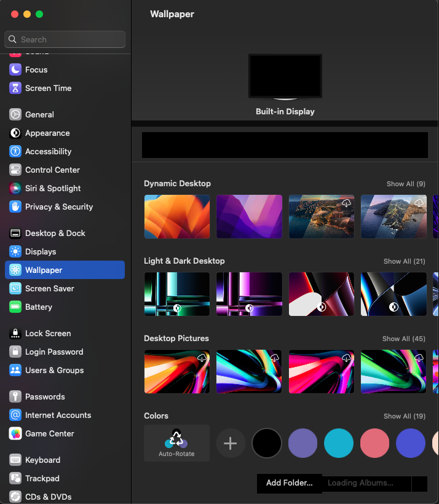Open Displays settings pane

(41, 252)
